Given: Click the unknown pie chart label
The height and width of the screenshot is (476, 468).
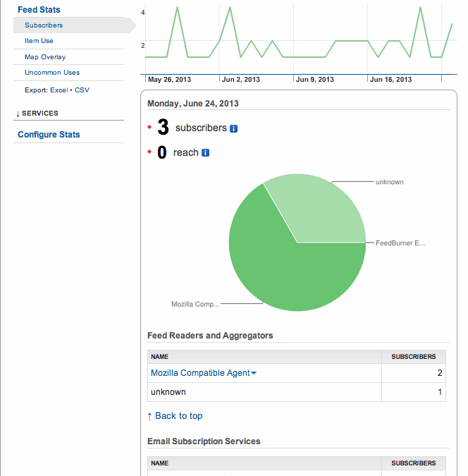Looking at the screenshot, I should 390,182.
